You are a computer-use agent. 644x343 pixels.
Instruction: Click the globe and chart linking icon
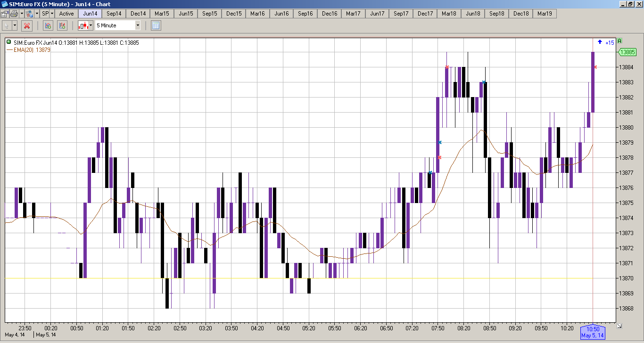(29, 14)
